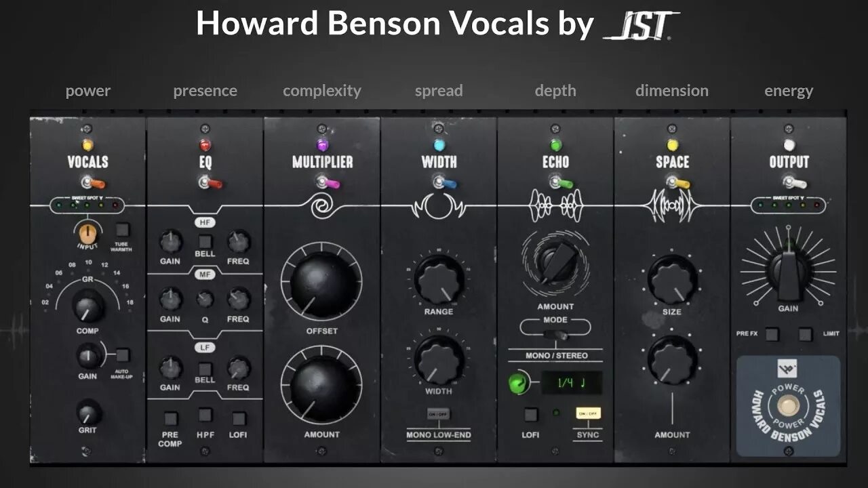This screenshot has width=868, height=488.
Task: Enable the LIMIT button
Action: 805,333
